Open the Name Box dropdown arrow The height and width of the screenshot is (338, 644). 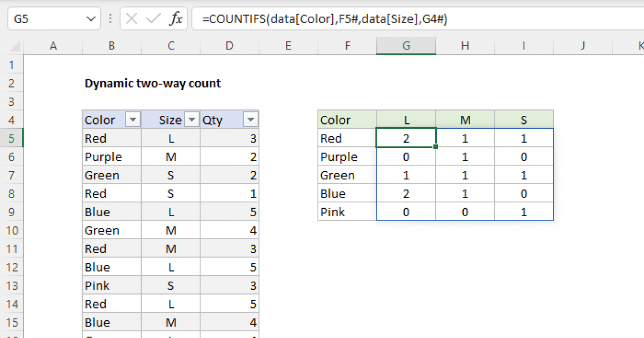coord(90,18)
